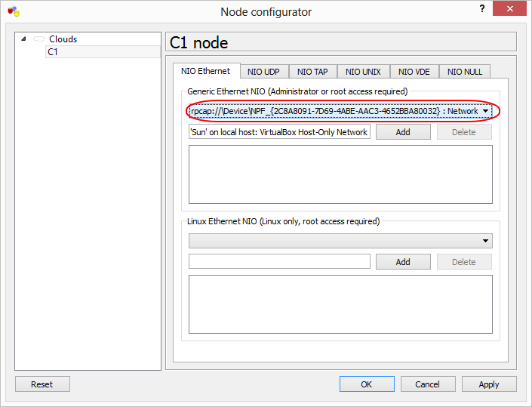Image resolution: width=532 pixels, height=407 pixels.
Task: Go to the NIO VDE tab
Action: (x=414, y=72)
